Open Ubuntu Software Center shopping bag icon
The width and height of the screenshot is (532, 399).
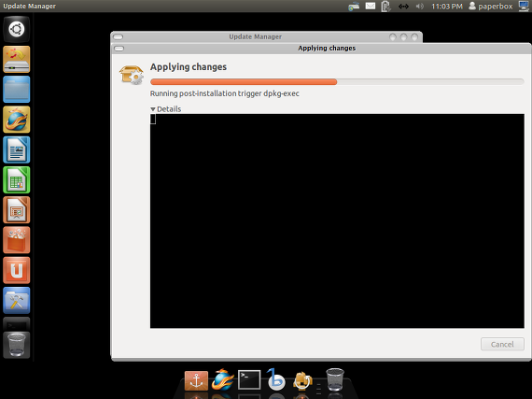pyautogui.click(x=16, y=240)
